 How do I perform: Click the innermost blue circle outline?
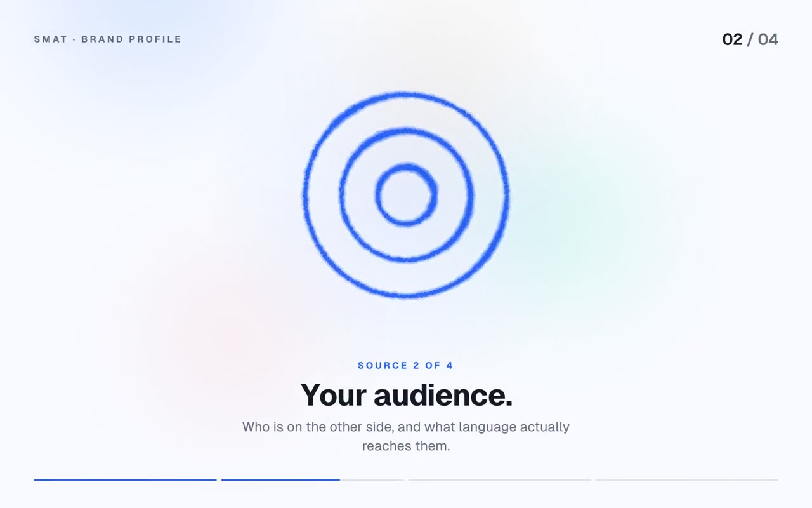(x=406, y=167)
